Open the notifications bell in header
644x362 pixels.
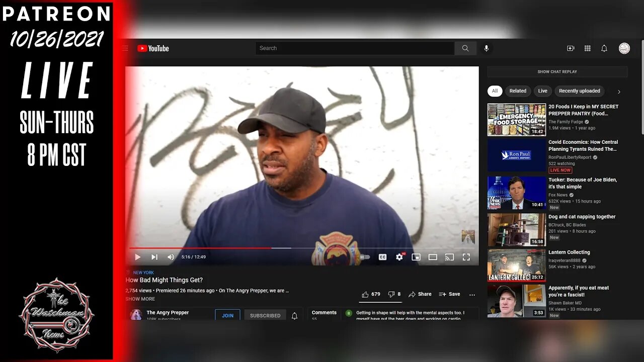point(604,48)
